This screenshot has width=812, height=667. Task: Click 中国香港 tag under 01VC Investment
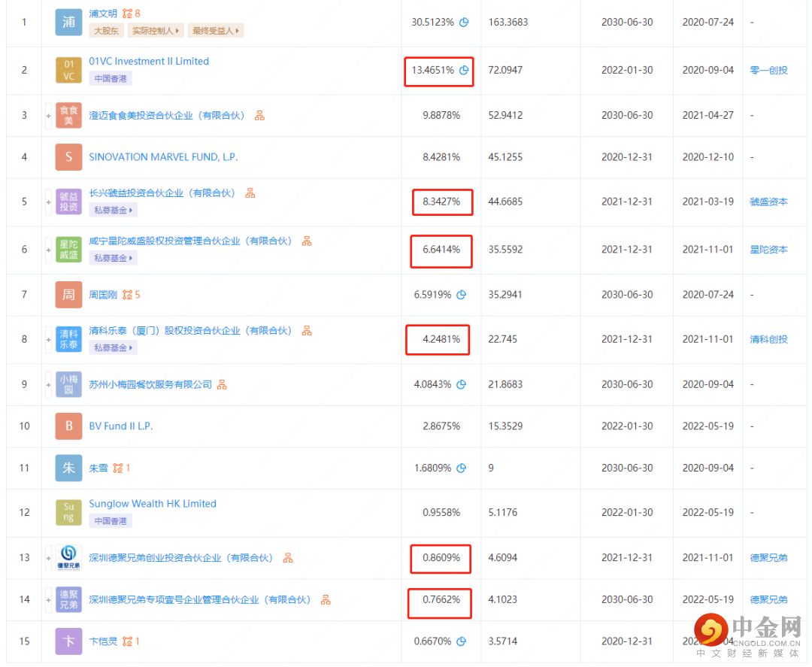point(111,79)
